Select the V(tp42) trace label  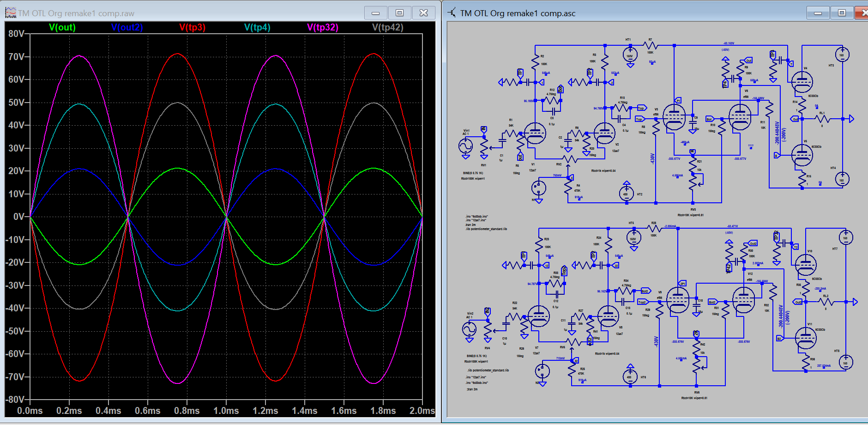click(388, 27)
